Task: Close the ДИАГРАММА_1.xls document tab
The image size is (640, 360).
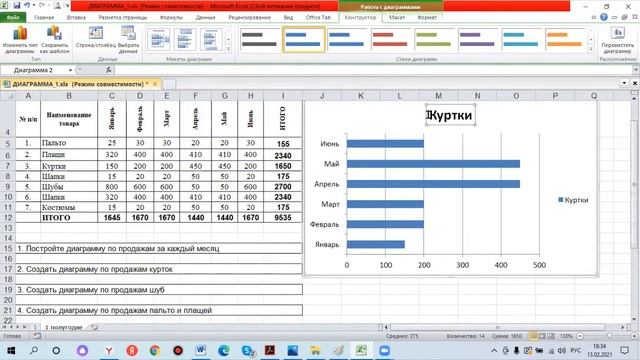Action: [155, 84]
